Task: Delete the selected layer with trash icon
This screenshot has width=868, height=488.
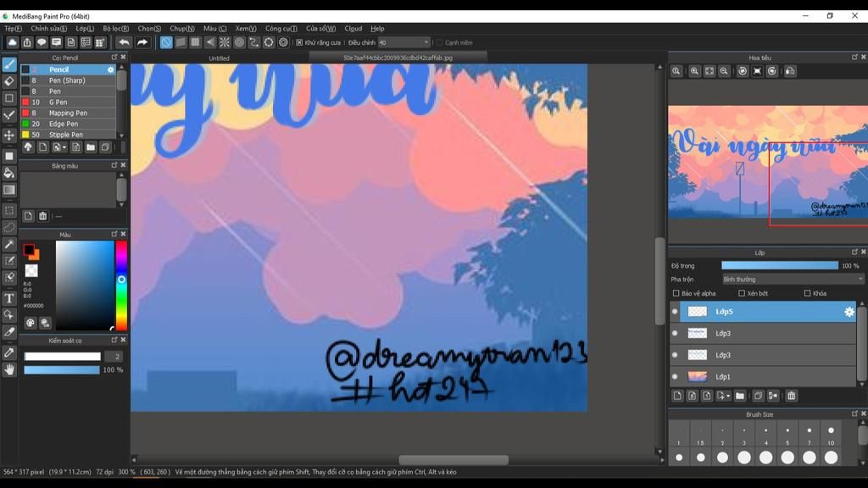Action: (x=792, y=396)
